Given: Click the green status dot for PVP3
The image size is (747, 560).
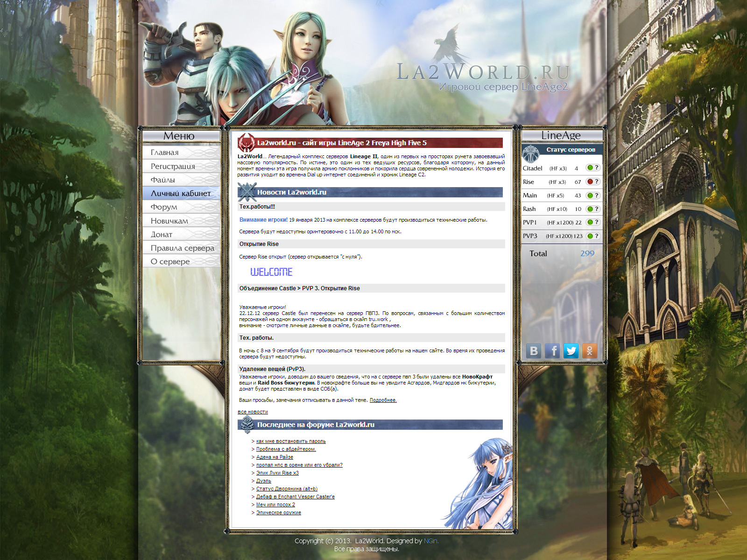Looking at the screenshot, I should coord(590,236).
